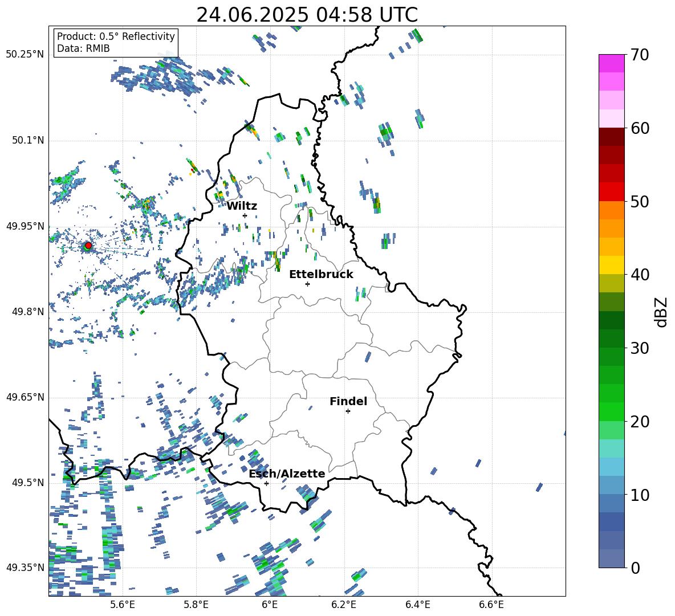The height and width of the screenshot is (616, 675).
Task: Click the red radar site marker
Action: (88, 246)
